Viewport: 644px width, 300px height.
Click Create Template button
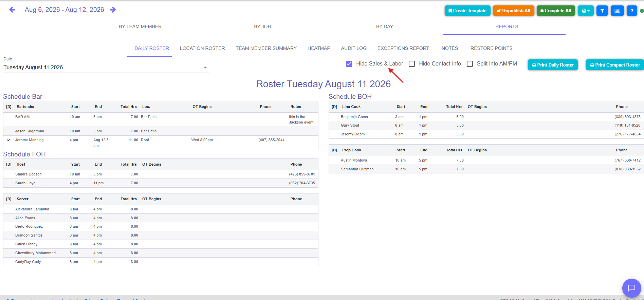click(467, 11)
